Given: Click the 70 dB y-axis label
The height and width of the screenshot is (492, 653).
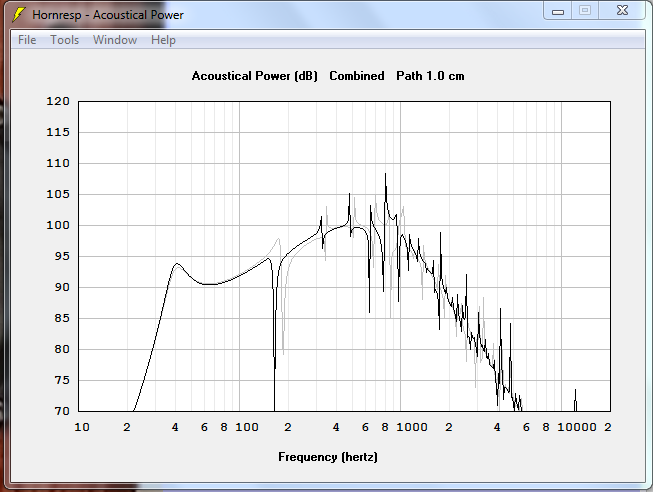Looking at the screenshot, I should pyautogui.click(x=62, y=411).
